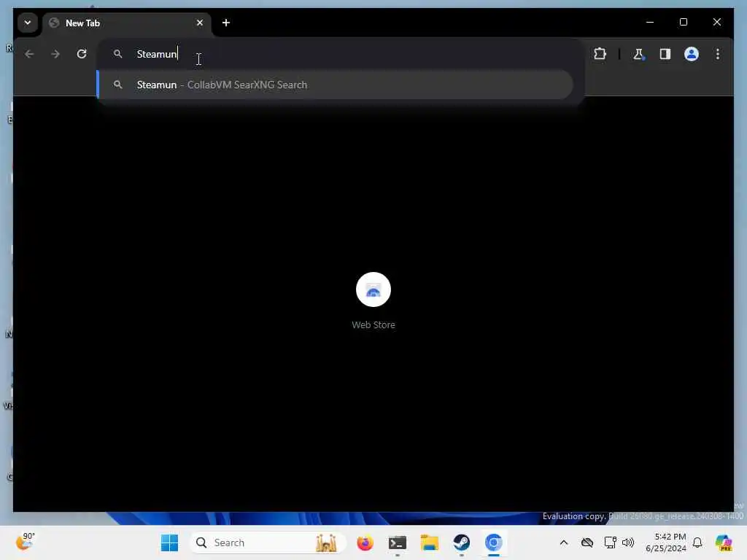Screen dimensions: 747x560
Task: Maximize the browser window
Action: (x=683, y=22)
